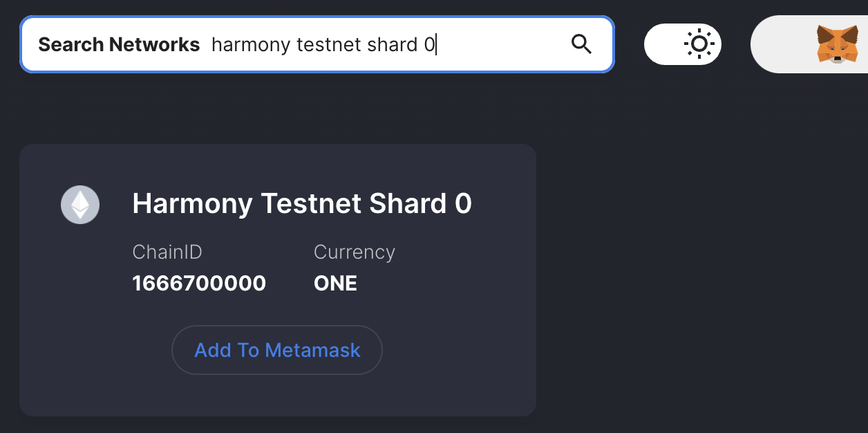Screen dimensions: 868x433
Task: Click the sun icon in theme switch
Action: (x=699, y=44)
